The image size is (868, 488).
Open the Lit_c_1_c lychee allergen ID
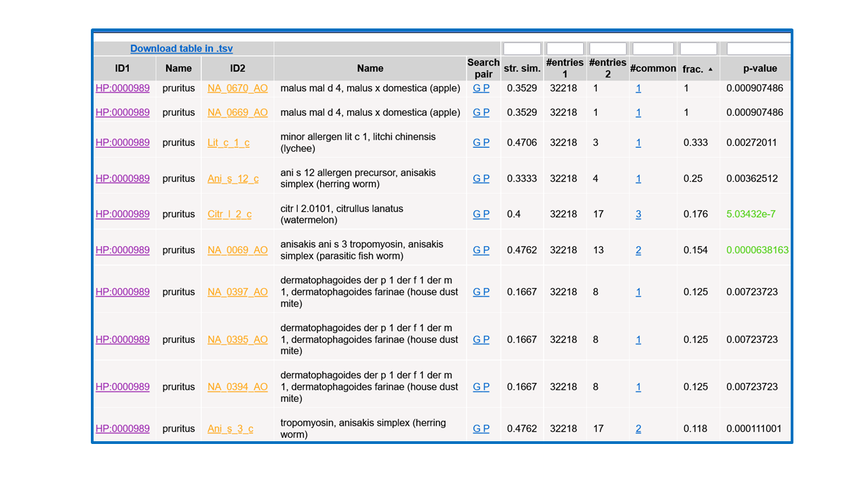coord(229,143)
